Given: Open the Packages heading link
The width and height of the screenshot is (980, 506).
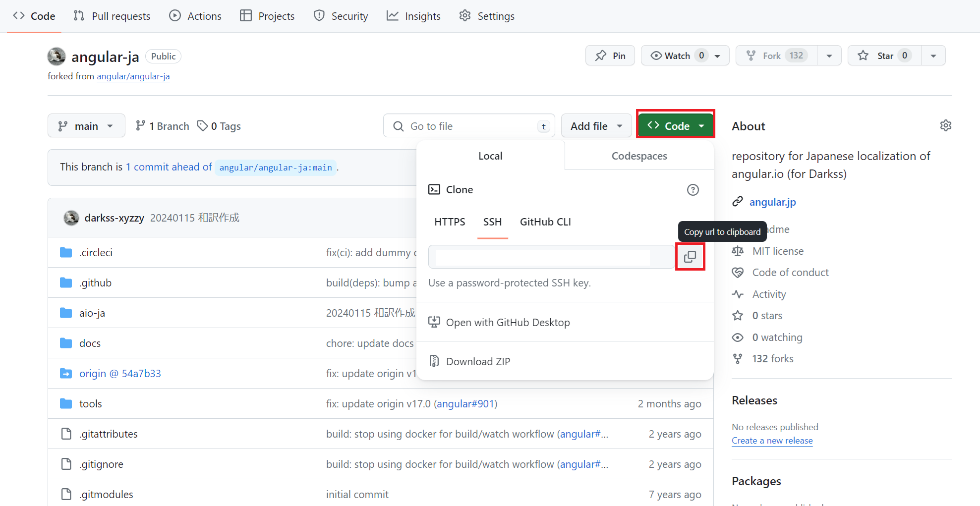Looking at the screenshot, I should (x=756, y=481).
